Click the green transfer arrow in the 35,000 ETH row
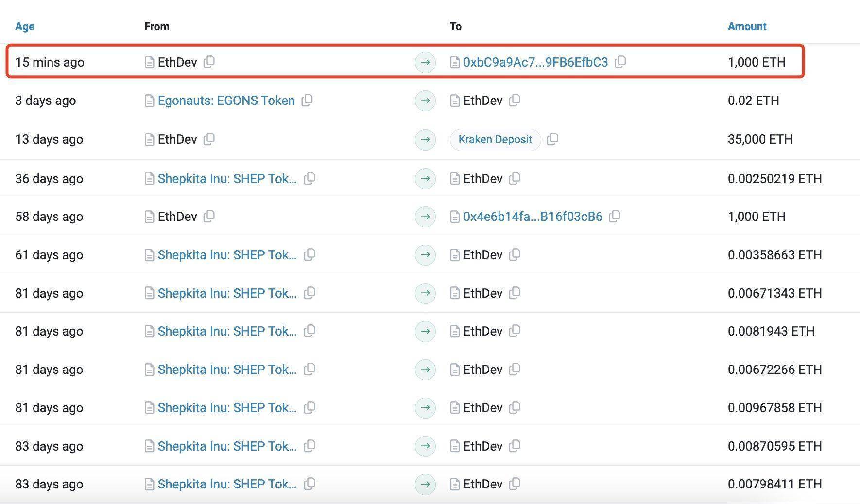Screen dimensions: 860x504 pyautogui.click(x=425, y=139)
